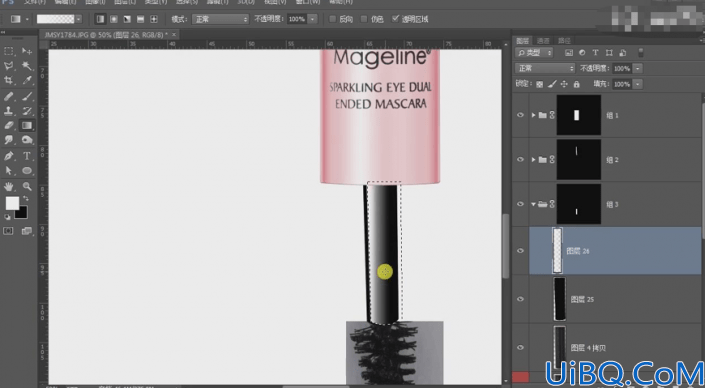
Task: Switch to the 通道 channels tab
Action: tap(543, 40)
